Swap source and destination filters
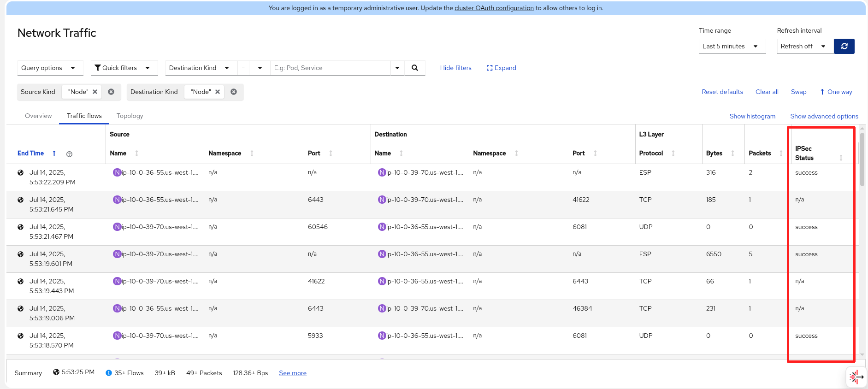 tap(798, 92)
